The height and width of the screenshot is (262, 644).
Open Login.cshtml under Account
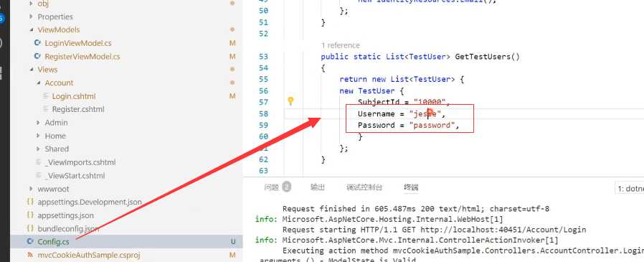coord(74,96)
